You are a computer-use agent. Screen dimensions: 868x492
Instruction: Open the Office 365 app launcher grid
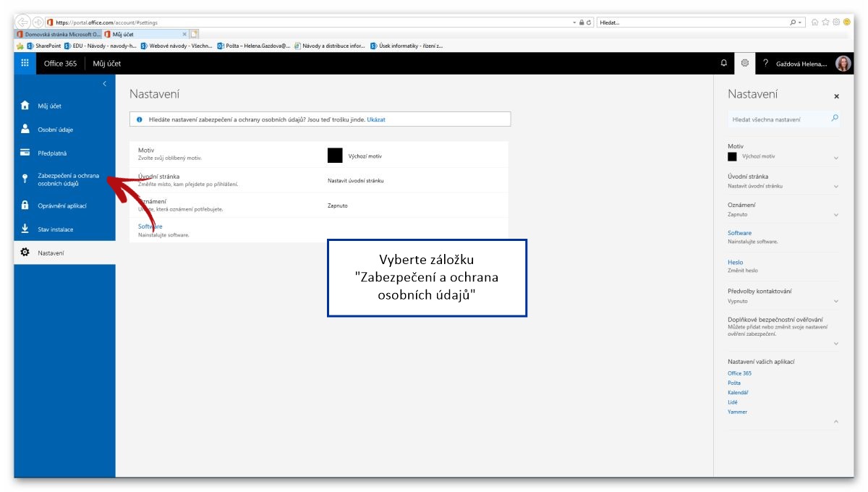click(25, 63)
